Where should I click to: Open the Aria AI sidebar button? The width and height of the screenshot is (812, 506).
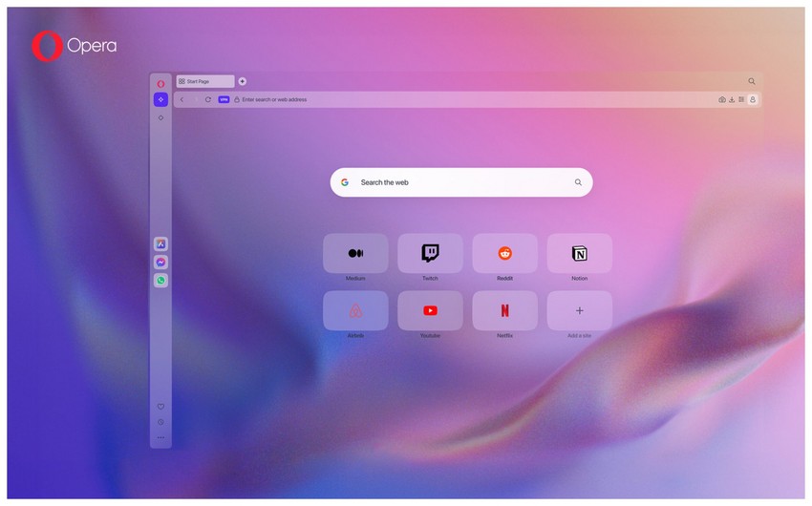(x=161, y=99)
